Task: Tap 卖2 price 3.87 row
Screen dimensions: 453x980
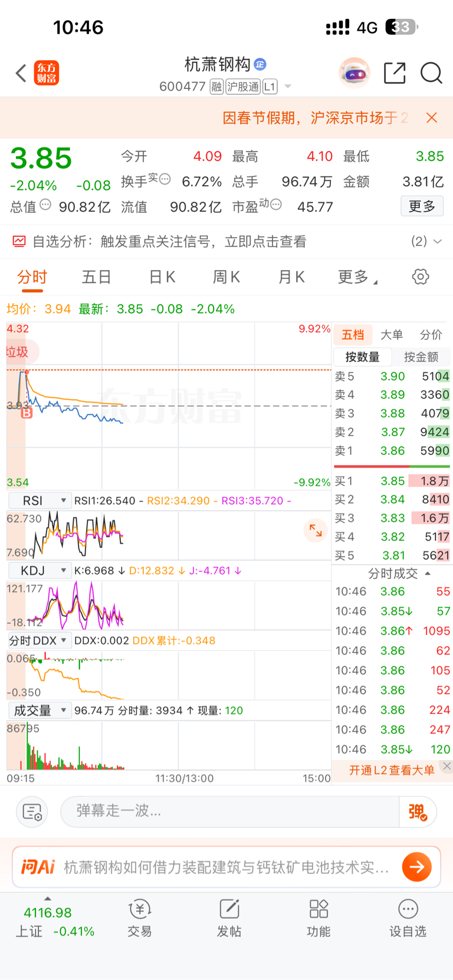Action: [x=392, y=432]
